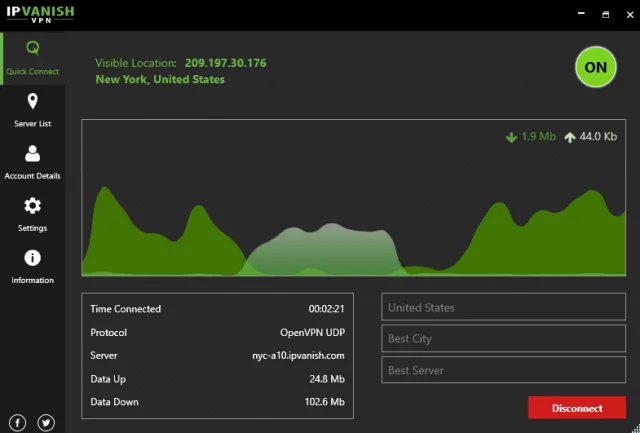
Task: Click the Protocol label
Action: [109, 333]
